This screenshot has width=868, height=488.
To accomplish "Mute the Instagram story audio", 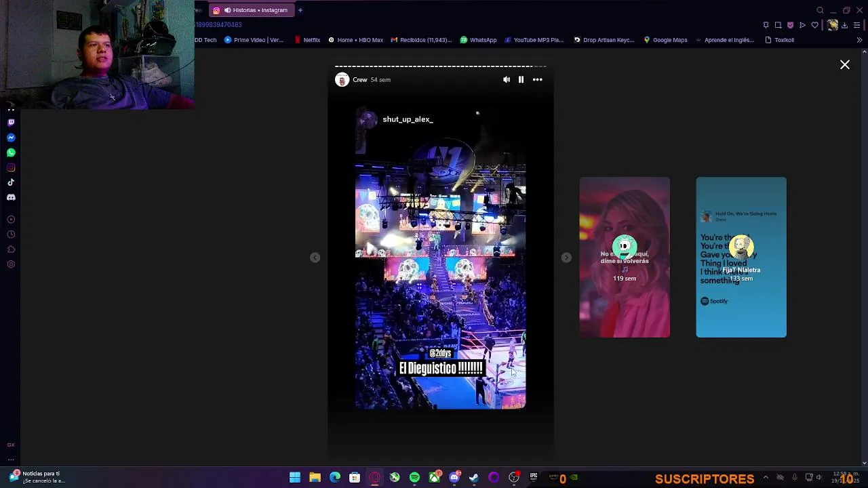I will pyautogui.click(x=507, y=80).
